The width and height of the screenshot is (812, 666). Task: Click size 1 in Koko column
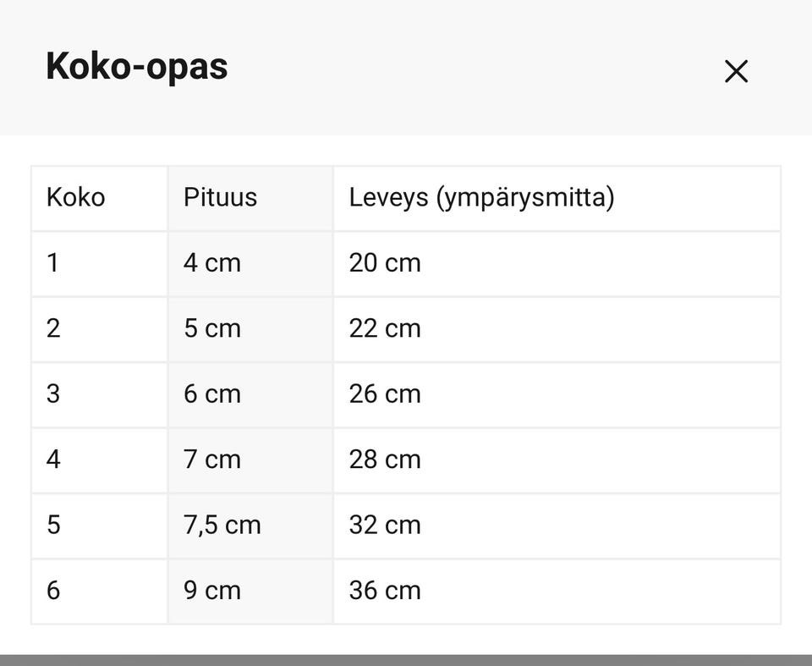(100, 264)
